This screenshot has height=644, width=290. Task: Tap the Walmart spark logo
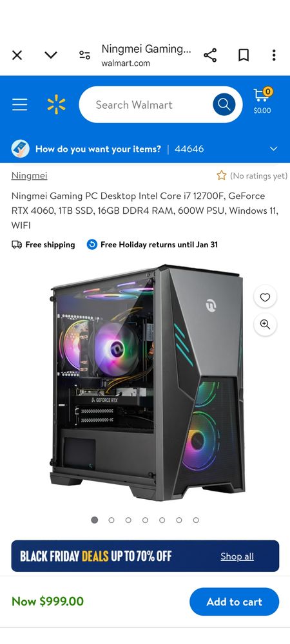(56, 104)
